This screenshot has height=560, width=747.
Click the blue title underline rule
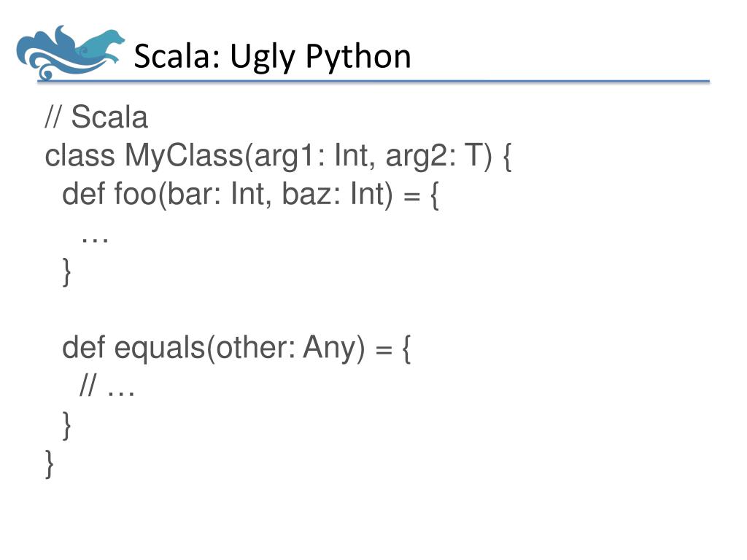tap(373, 82)
